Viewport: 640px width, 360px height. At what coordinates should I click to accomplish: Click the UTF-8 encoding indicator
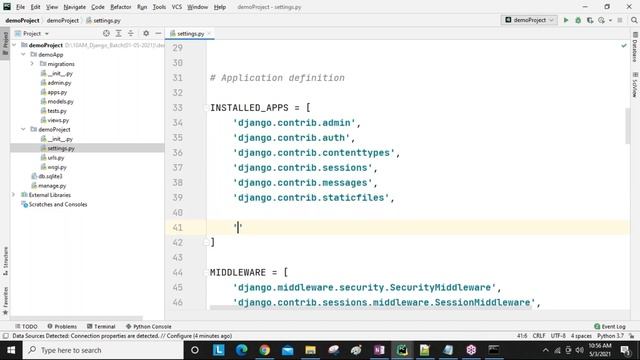(x=558, y=336)
